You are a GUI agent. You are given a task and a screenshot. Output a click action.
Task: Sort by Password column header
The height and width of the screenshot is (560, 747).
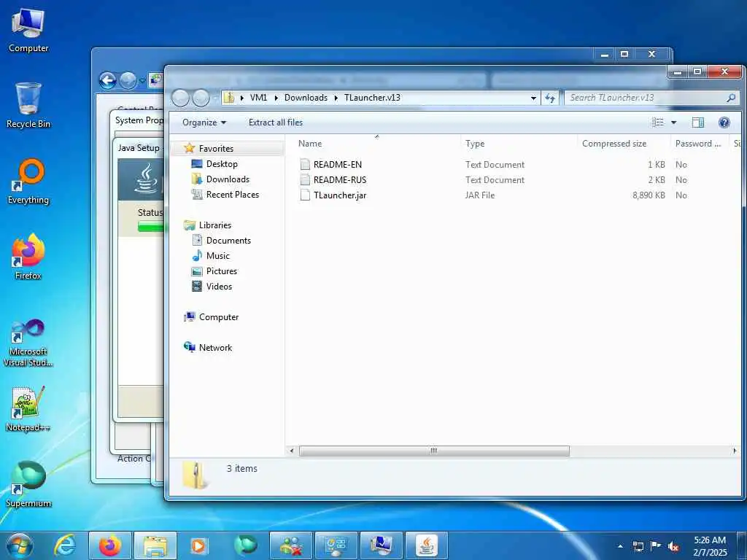[698, 144]
